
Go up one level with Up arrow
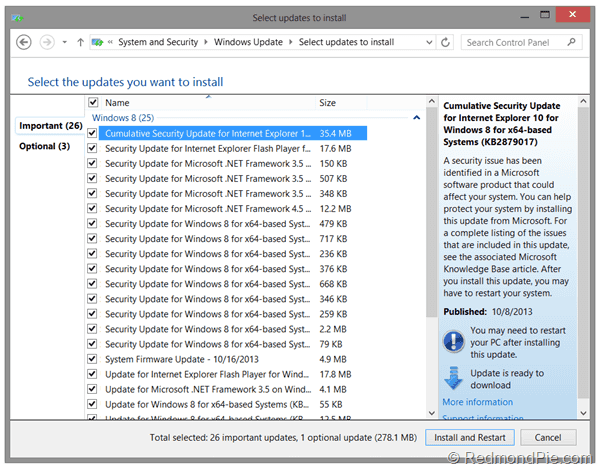click(80, 42)
